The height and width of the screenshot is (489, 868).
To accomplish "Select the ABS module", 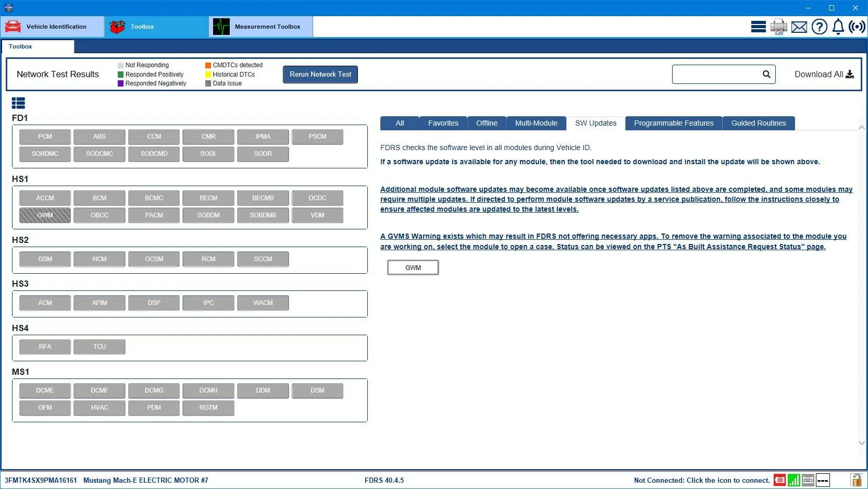I will (100, 137).
